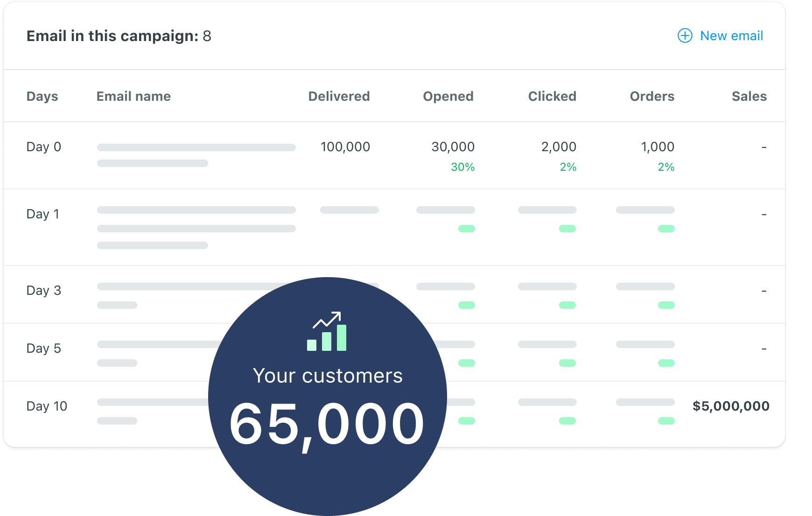The width and height of the screenshot is (812, 516).
Task: Click the 1,000 orders value
Action: coord(657,147)
